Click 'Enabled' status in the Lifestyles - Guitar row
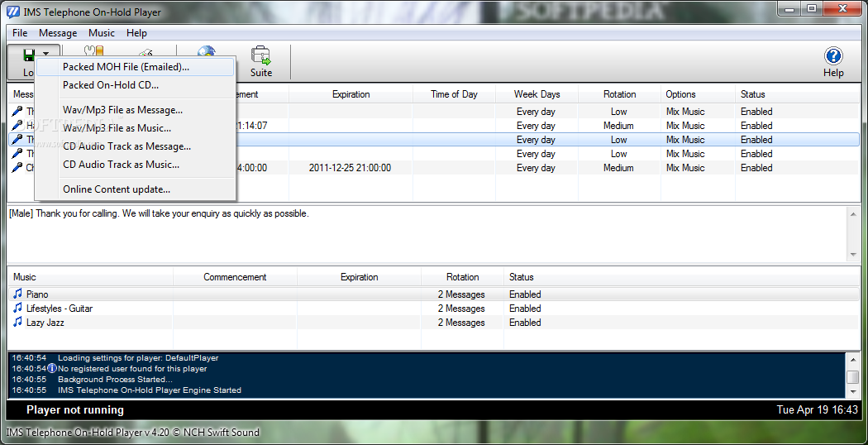868x445 pixels. [525, 309]
